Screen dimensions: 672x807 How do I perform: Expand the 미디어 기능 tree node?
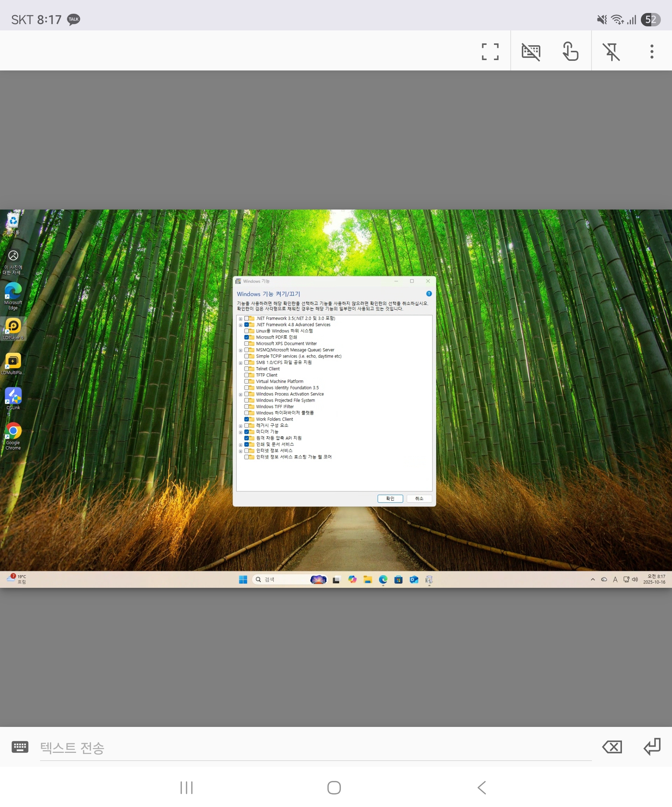[x=241, y=432]
